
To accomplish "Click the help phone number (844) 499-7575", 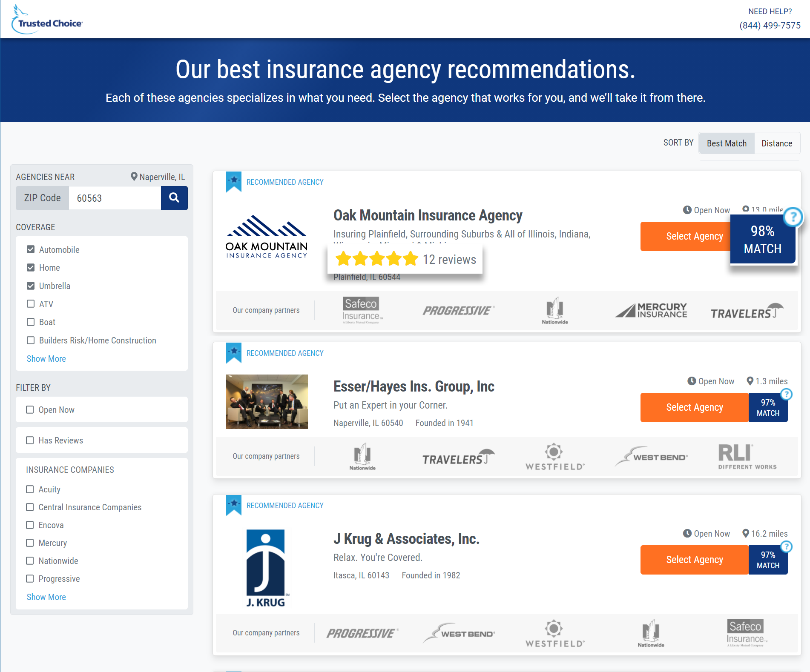I will point(770,26).
